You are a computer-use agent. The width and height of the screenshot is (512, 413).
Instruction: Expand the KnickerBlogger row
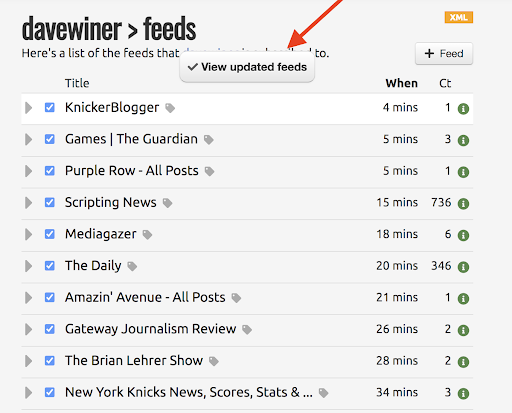pyautogui.click(x=29, y=108)
